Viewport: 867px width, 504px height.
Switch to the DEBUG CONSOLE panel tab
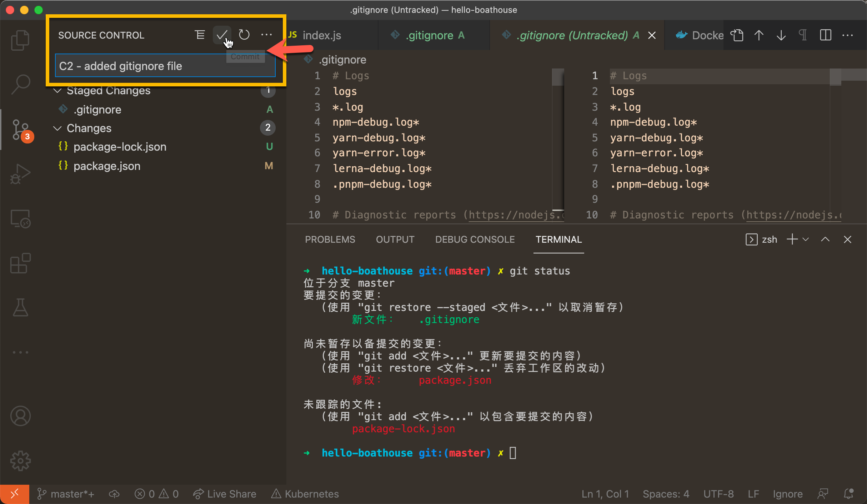click(475, 240)
